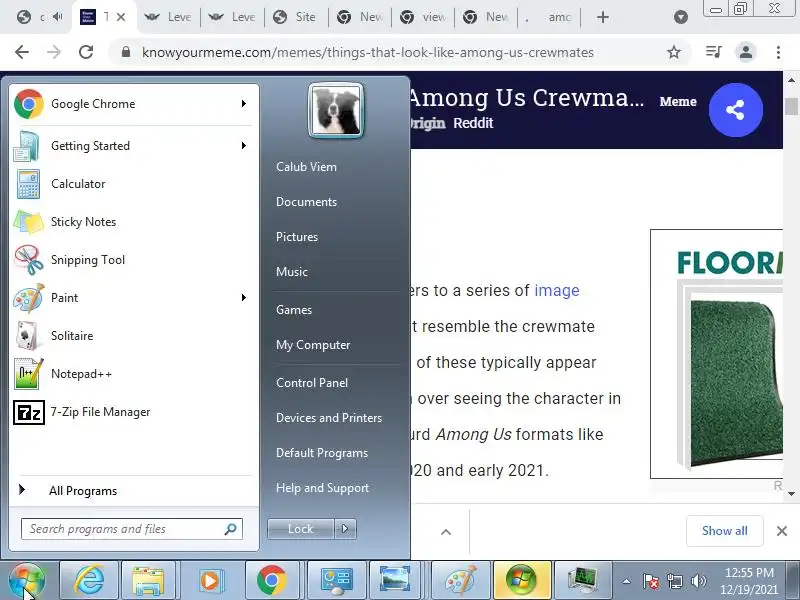Screen dimensions: 800x600
Task: Focus the Search programs and files box
Action: point(132,529)
